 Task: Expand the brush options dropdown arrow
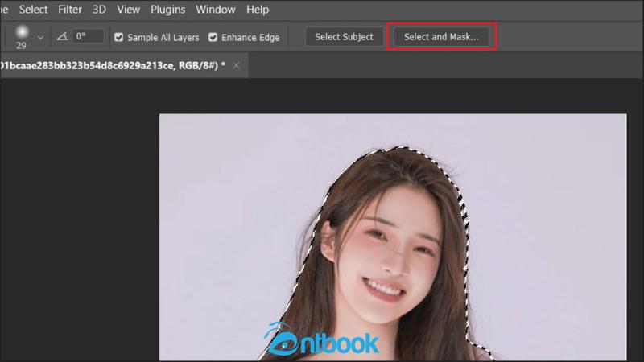point(40,37)
